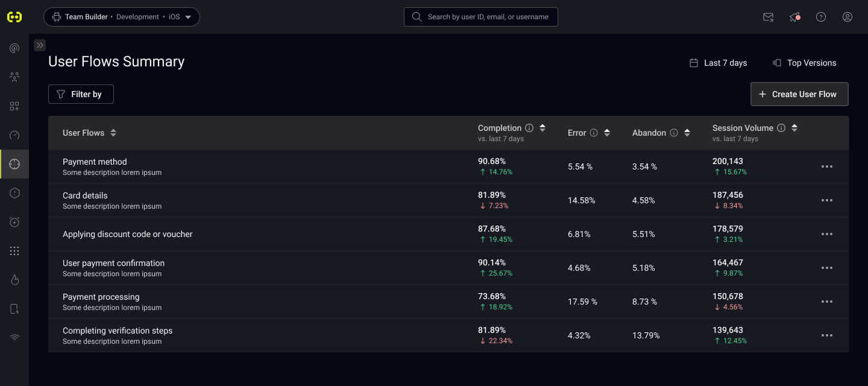Click the 90.68% completion value
The image size is (868, 386).
pyautogui.click(x=492, y=161)
